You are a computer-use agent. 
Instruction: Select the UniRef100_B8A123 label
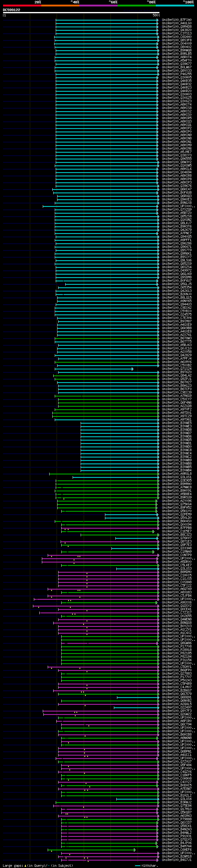tap(176, 386)
